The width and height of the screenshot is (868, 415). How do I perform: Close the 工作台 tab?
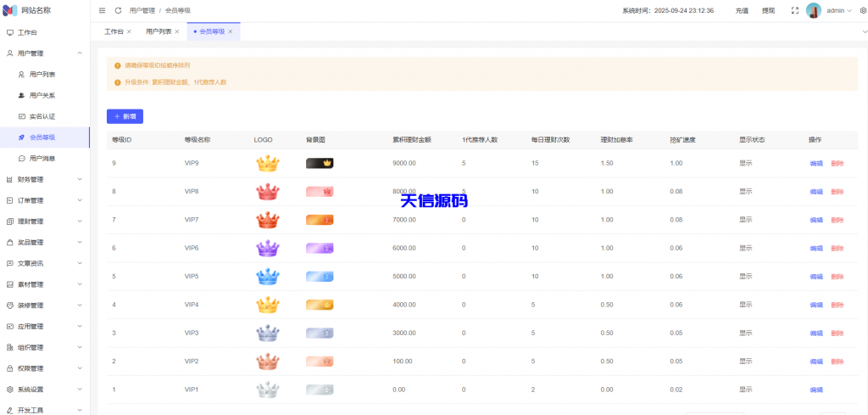pyautogui.click(x=129, y=31)
